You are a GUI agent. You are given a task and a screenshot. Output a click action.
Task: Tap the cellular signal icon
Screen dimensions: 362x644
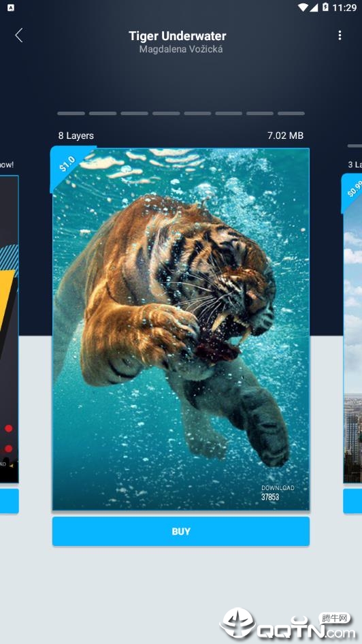pos(315,7)
